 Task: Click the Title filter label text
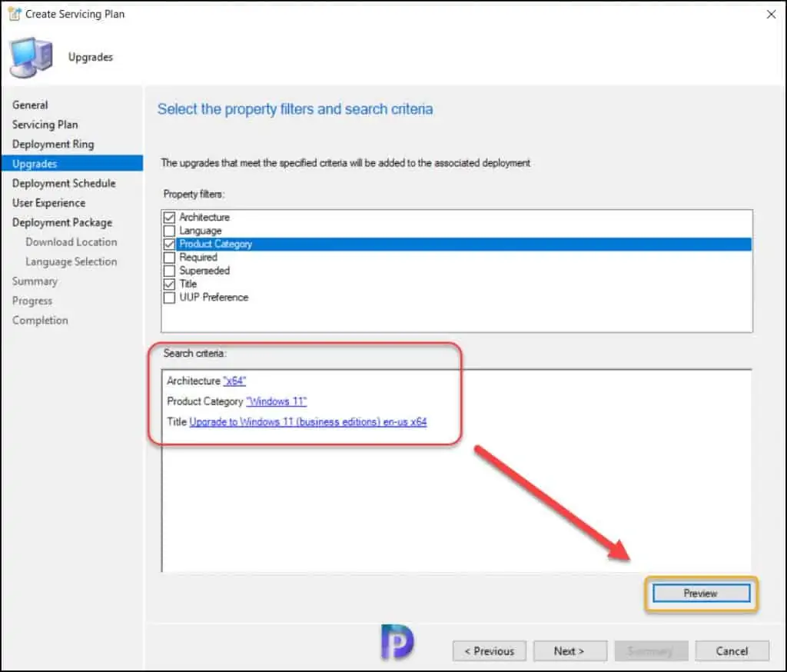coord(188,284)
